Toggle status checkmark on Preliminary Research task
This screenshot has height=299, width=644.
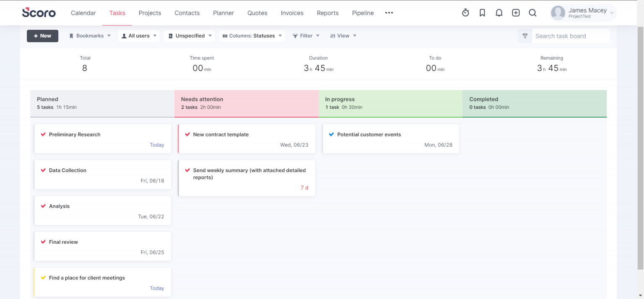43,134
